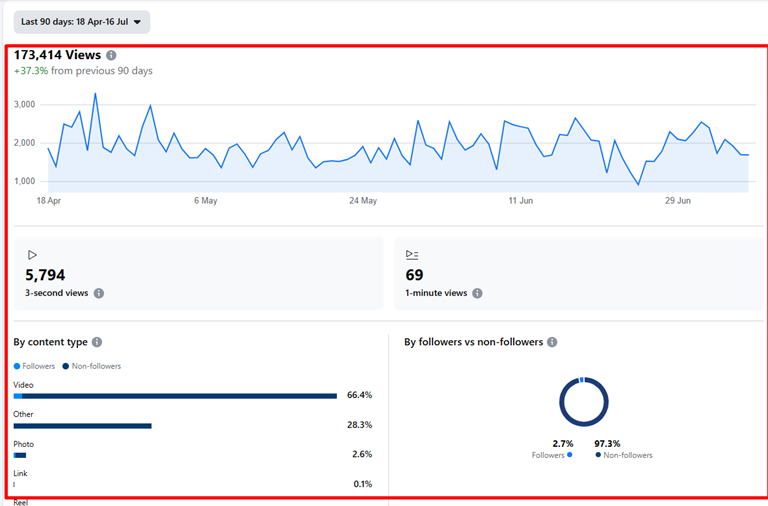Click the Non-followers legend dot in content type
Screen dimensions: 768x506
click(66, 366)
